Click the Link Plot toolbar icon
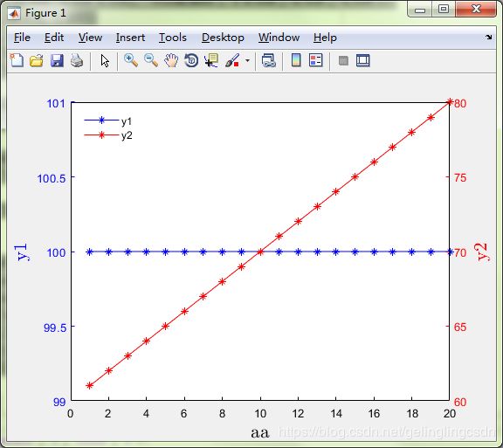 (268, 60)
